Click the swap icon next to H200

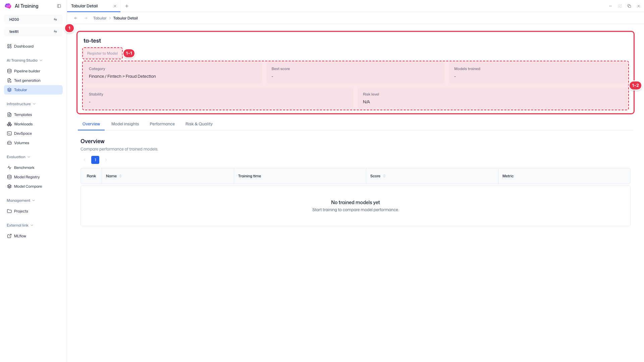[55, 19]
